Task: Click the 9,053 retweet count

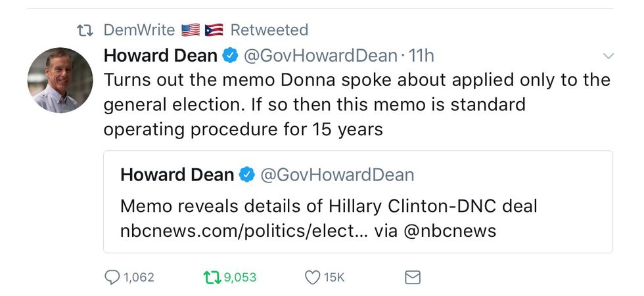Action: click(240, 278)
